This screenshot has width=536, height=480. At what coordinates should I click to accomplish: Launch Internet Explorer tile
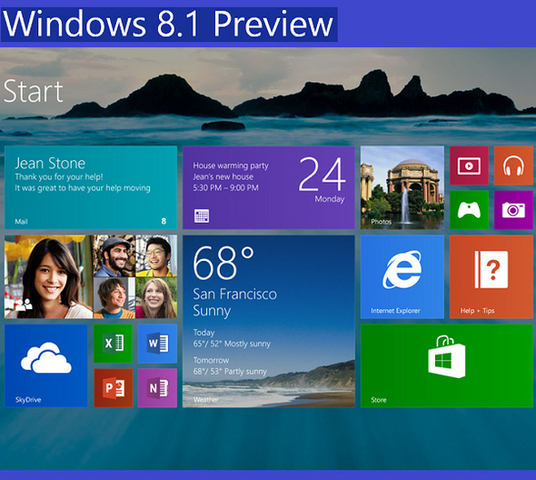click(402, 277)
